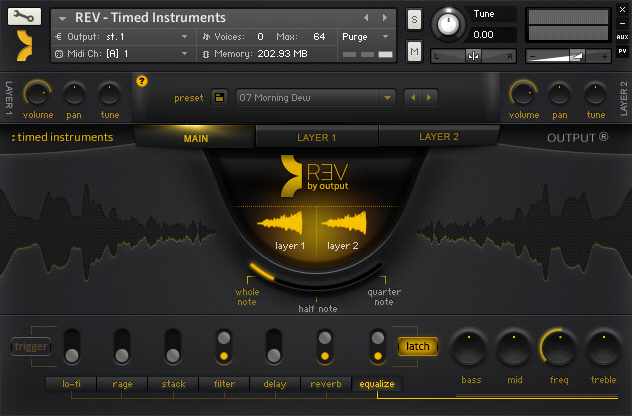Click the whole note label
Screen dimensions: 632x416
click(247, 297)
